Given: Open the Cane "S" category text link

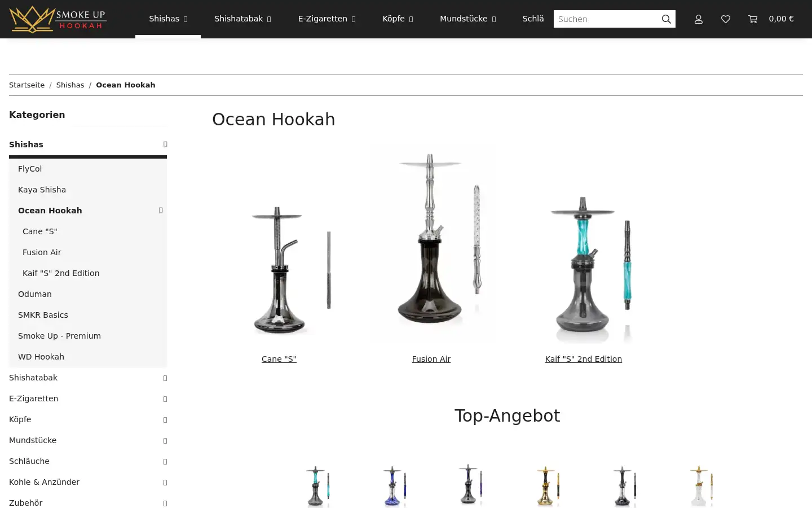Looking at the screenshot, I should point(279,359).
